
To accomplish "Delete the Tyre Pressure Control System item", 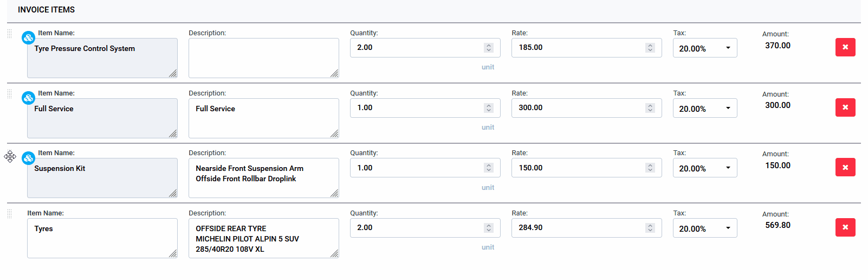I will click(x=845, y=47).
